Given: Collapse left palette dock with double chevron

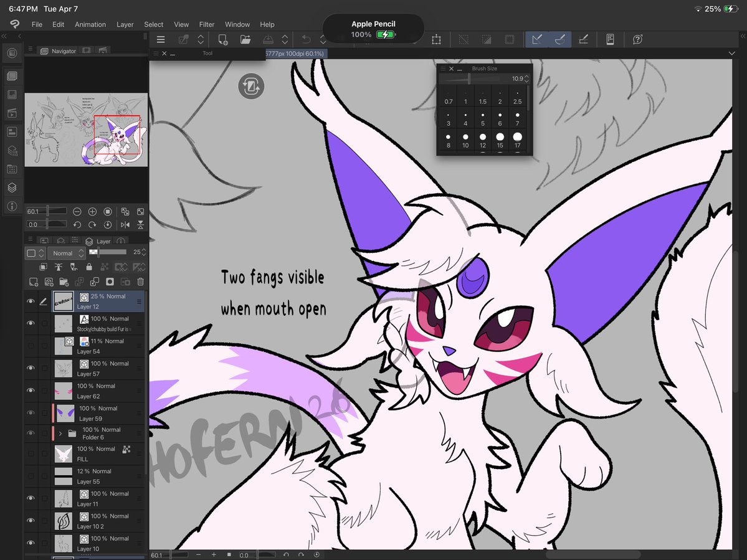Looking at the screenshot, I should click(x=4, y=36).
